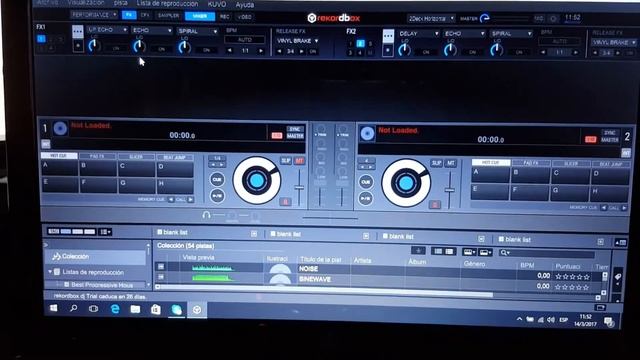
Task: Open the PERFORMANCE mode dropdown
Action: [94, 15]
